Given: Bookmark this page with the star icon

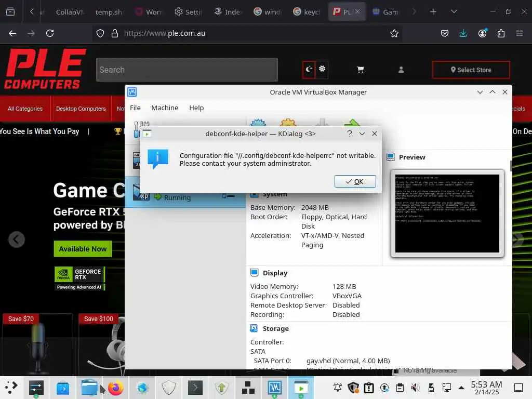Looking at the screenshot, I should [394, 33].
